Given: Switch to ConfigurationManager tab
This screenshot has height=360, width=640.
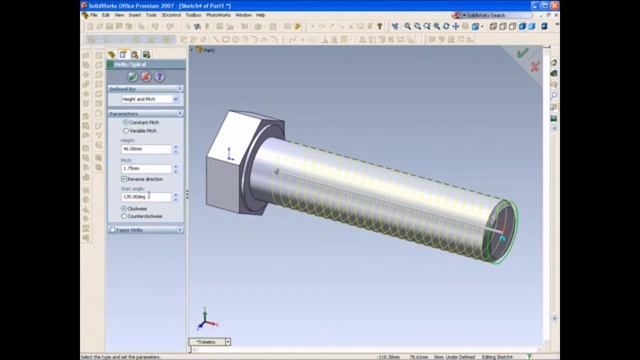Looking at the screenshot, I should (135, 55).
